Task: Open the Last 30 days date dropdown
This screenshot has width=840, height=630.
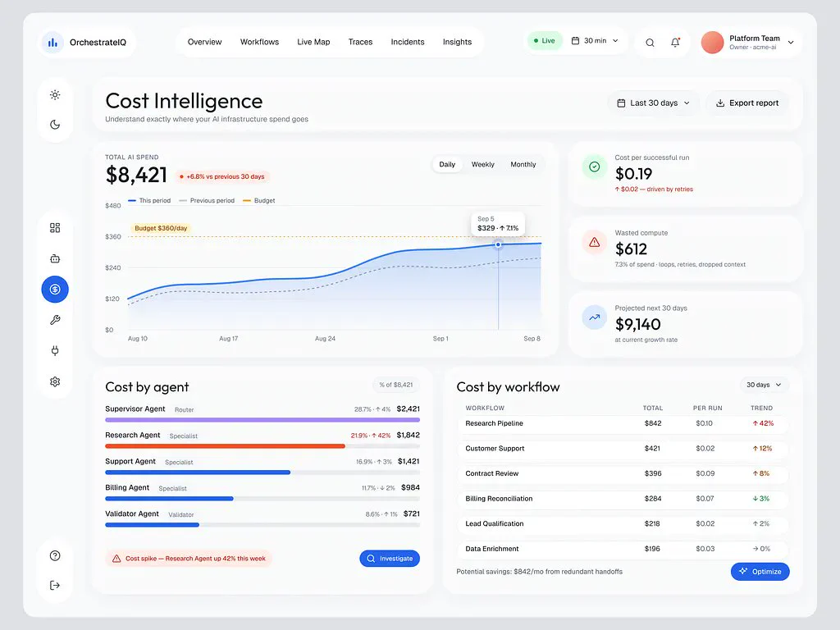Action: pos(653,103)
